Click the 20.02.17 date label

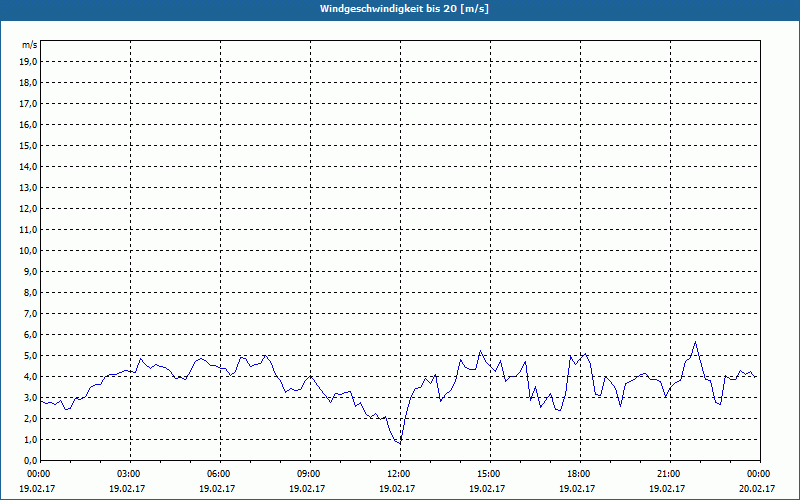pyautogui.click(x=757, y=488)
